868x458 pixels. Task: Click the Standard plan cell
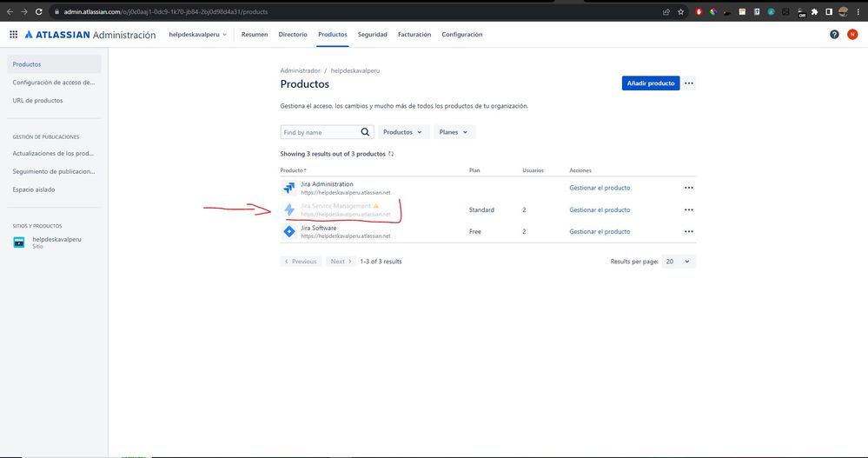tap(481, 210)
